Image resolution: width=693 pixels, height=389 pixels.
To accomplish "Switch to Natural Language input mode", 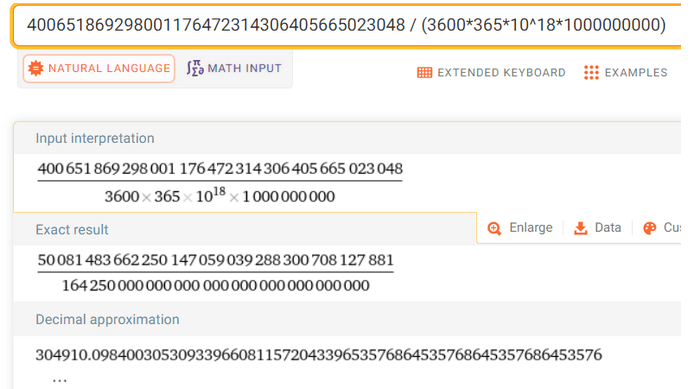I will [x=99, y=69].
